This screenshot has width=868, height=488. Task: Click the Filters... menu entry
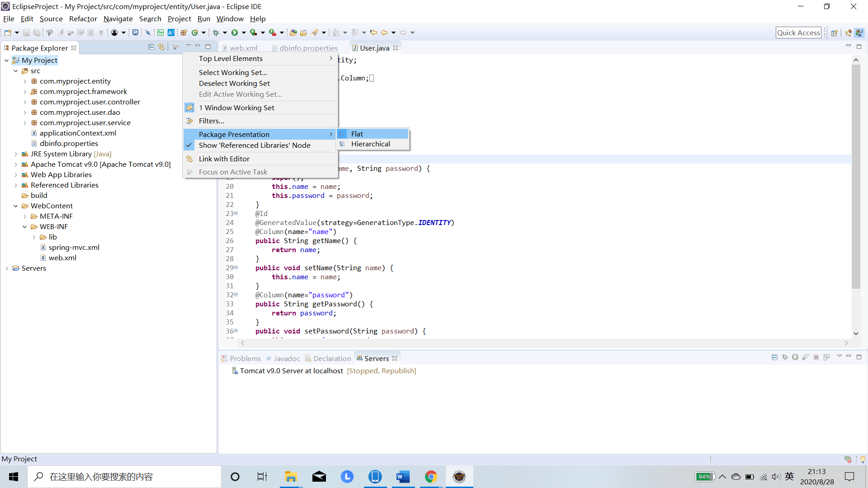click(x=211, y=121)
